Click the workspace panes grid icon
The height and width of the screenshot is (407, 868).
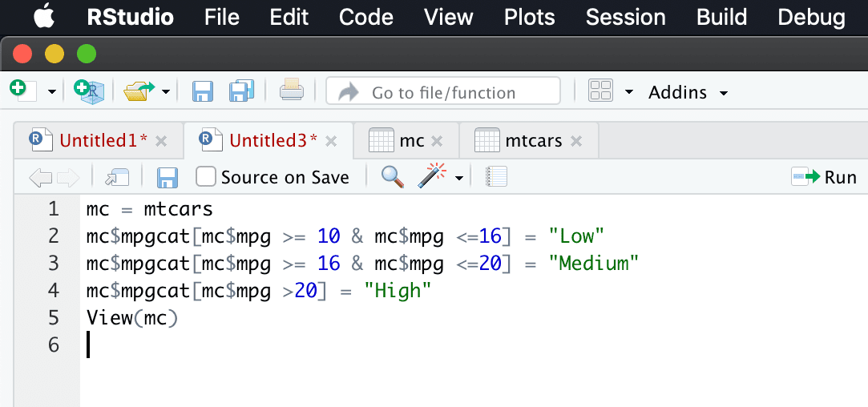click(600, 91)
